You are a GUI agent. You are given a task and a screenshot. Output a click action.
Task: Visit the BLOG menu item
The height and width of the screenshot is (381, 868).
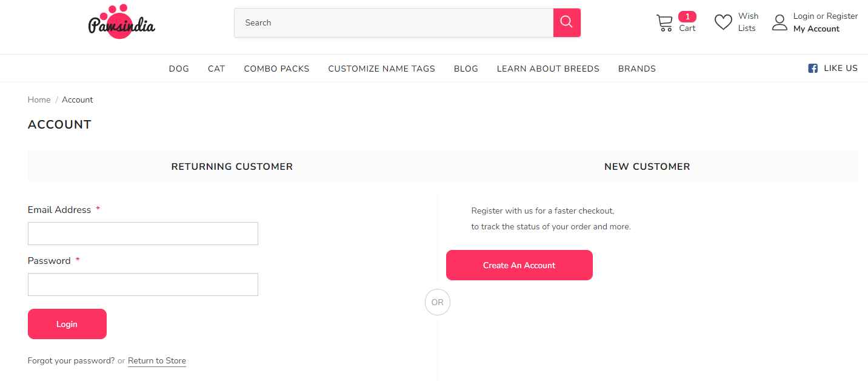[466, 69]
